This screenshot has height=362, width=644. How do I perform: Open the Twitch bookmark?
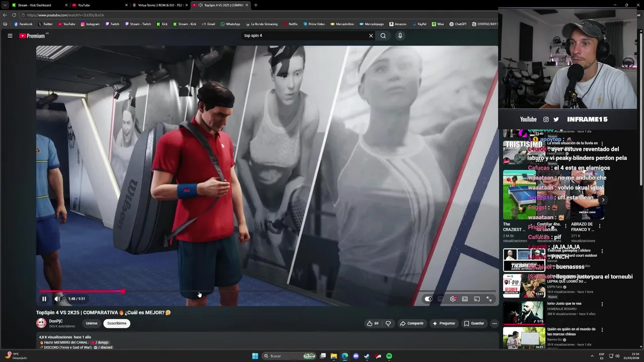pyautogui.click(x=112, y=24)
